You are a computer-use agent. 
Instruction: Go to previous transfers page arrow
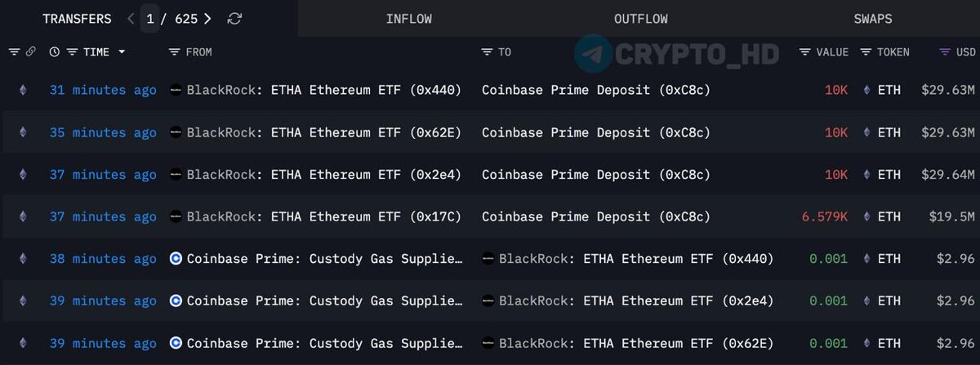[x=131, y=18]
